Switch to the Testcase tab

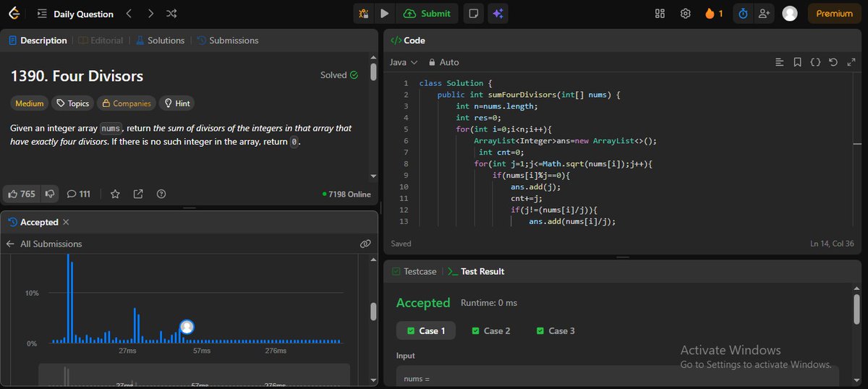pos(414,271)
